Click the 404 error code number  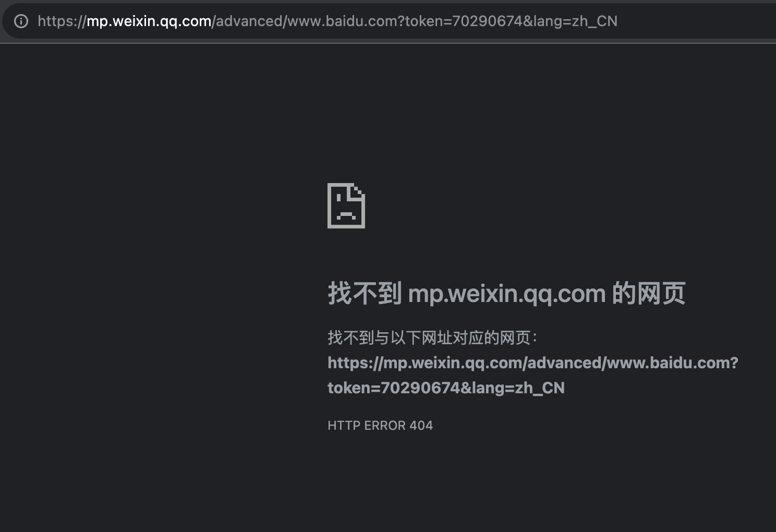pos(421,426)
